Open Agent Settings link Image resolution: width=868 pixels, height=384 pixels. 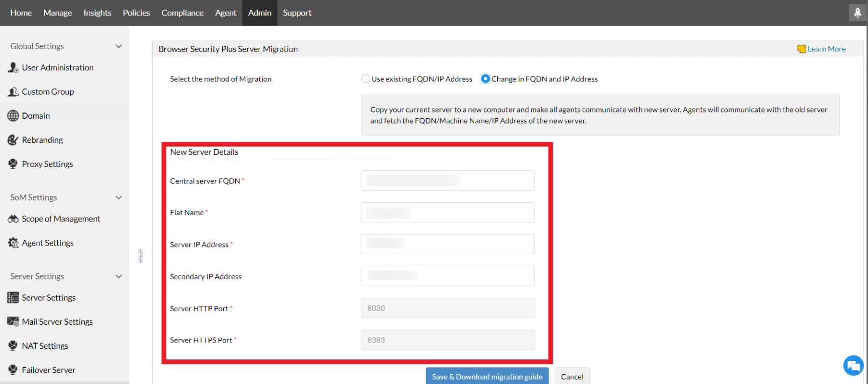pyautogui.click(x=48, y=243)
